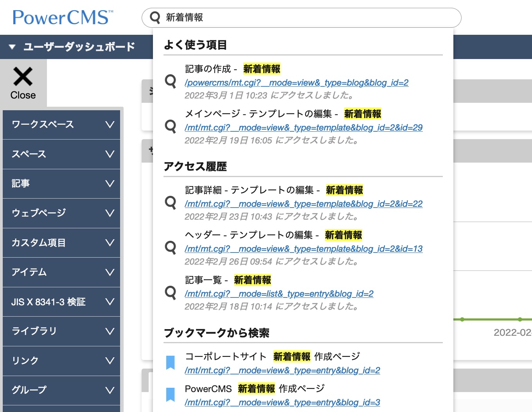Click the magnifier icon in search box
Viewport: 532px width, 412px height.
(x=155, y=18)
